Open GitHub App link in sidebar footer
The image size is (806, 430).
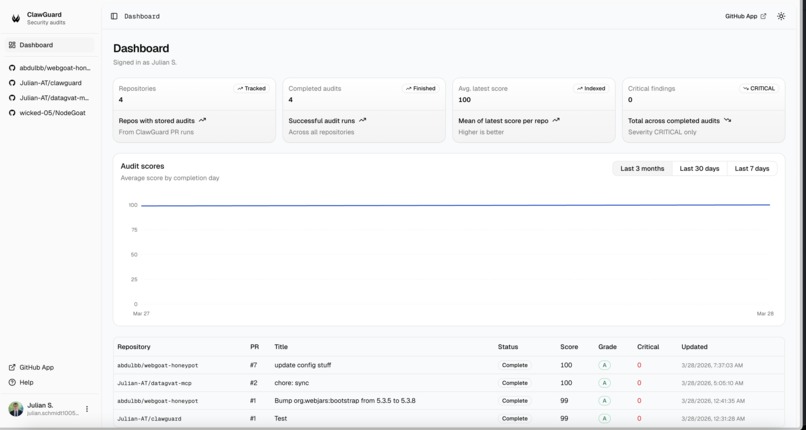coord(50,367)
